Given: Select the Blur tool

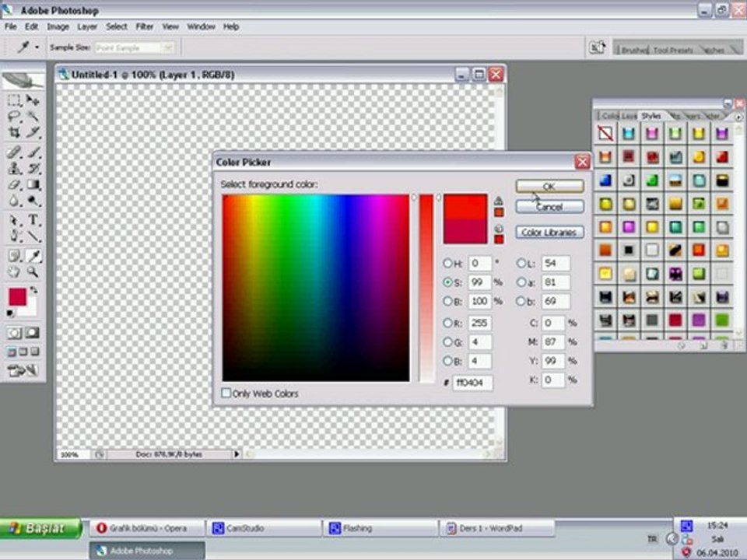Looking at the screenshot, I should tap(14, 201).
